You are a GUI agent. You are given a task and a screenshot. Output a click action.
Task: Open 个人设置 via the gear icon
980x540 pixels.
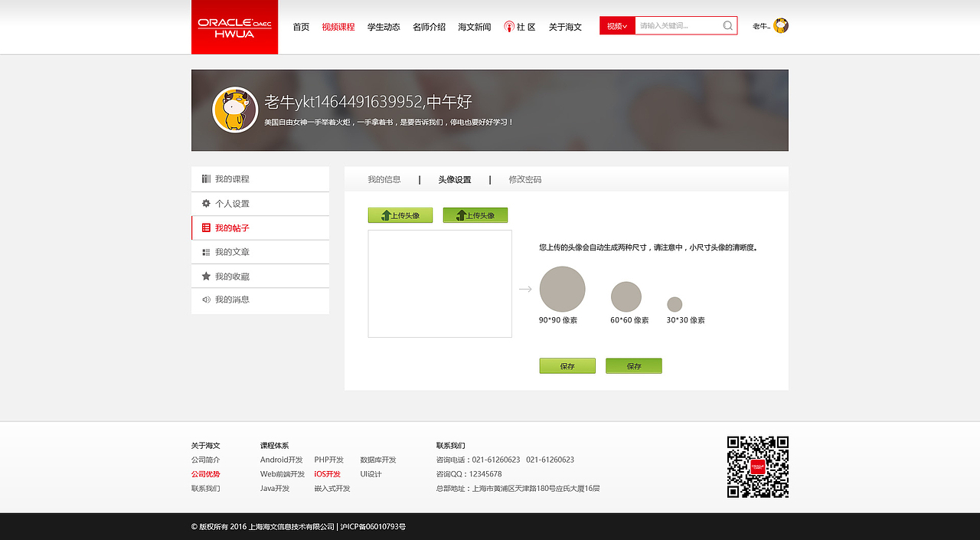pyautogui.click(x=205, y=203)
